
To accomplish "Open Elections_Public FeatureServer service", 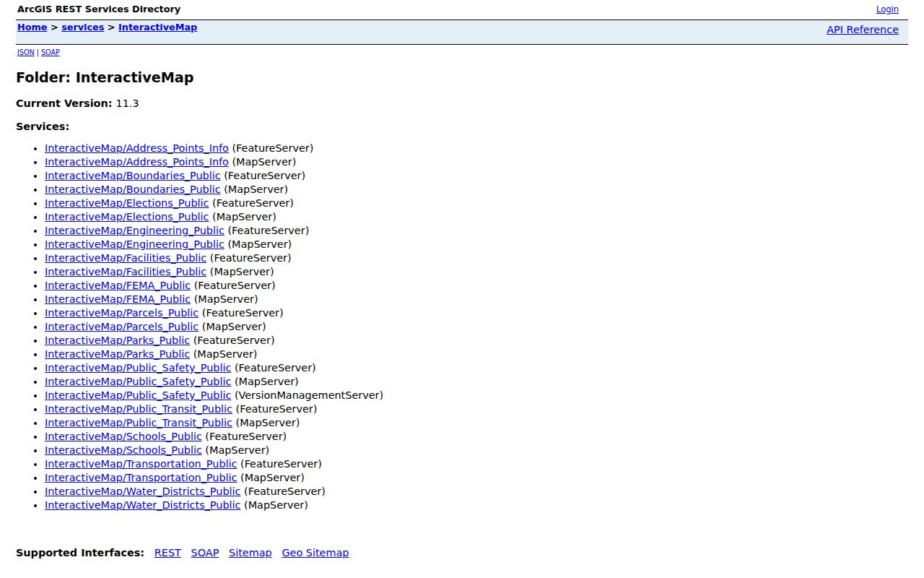I will point(127,203).
